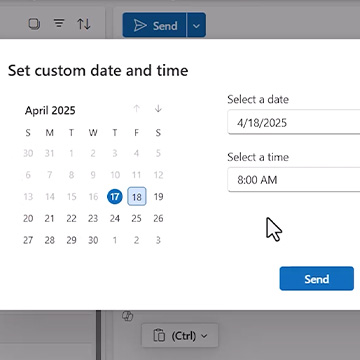Select April 18 in the calendar

[137, 197]
